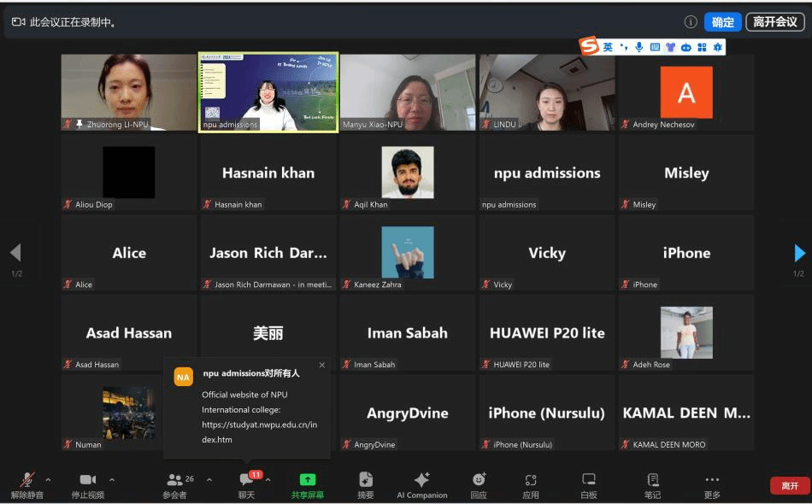Open the More options menu (更多)
This screenshot has height=504, width=812.
[712, 483]
